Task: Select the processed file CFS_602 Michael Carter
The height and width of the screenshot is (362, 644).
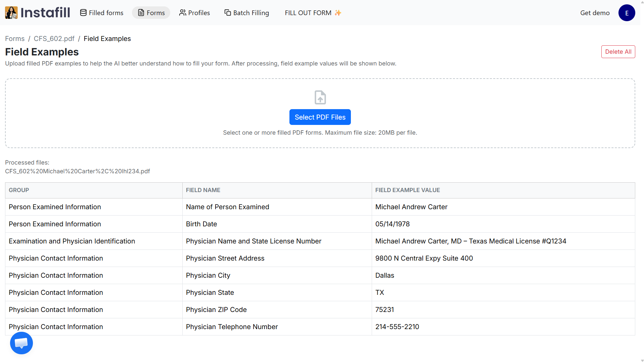Action: point(78,171)
